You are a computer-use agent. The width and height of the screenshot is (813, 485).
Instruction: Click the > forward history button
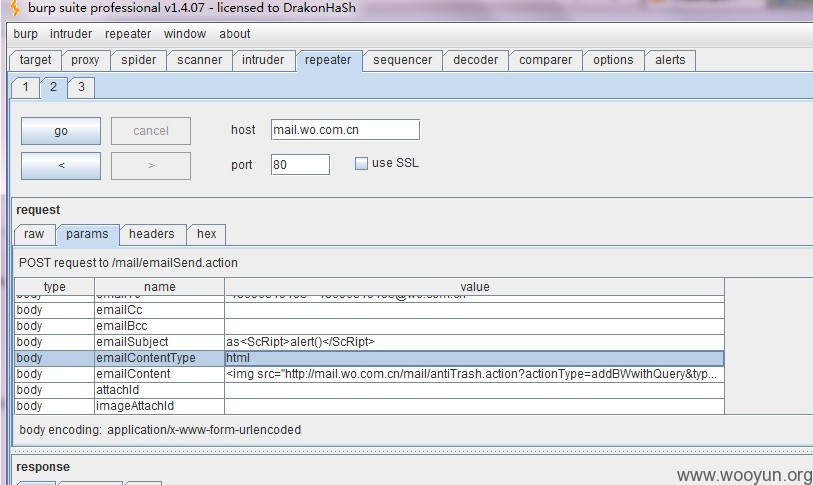click(x=151, y=166)
